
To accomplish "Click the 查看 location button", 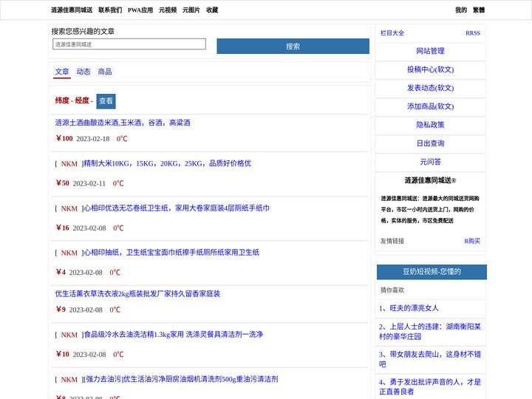I will [x=106, y=101].
